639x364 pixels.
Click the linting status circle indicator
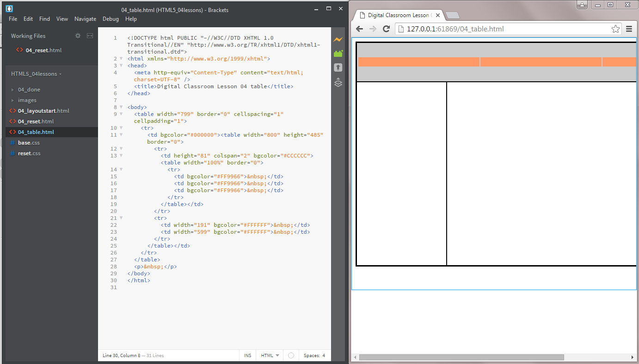click(291, 356)
